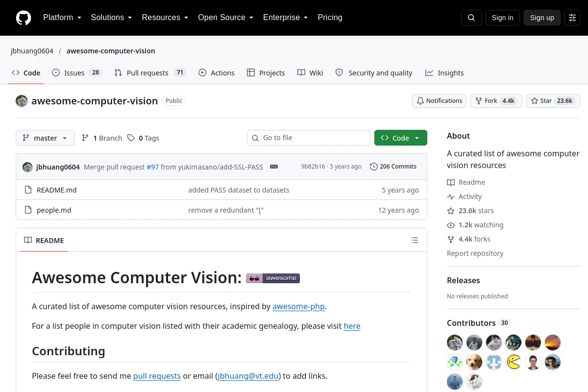Open the Tags count with tag icon
Viewport: 588px width, 392px height.
point(144,138)
